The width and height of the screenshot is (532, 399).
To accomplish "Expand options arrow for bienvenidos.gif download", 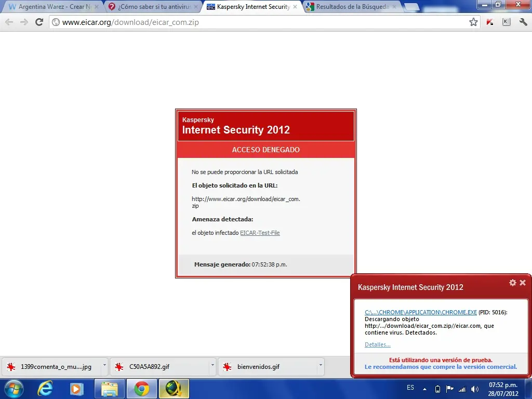I will 321,365.
